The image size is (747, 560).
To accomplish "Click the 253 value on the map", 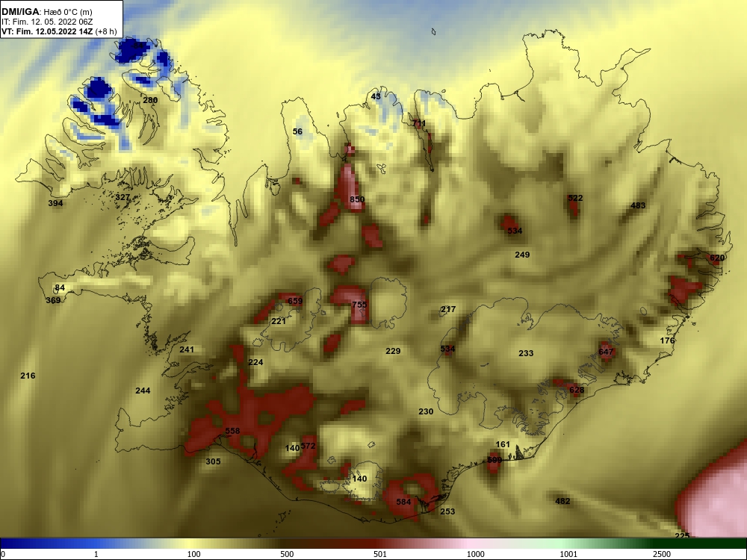I will coord(447,512).
